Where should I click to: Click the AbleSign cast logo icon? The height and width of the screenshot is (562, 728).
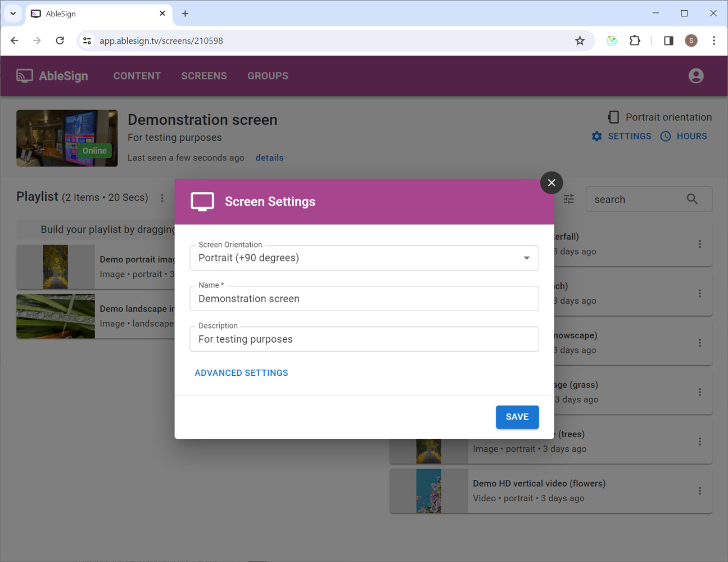coord(24,75)
